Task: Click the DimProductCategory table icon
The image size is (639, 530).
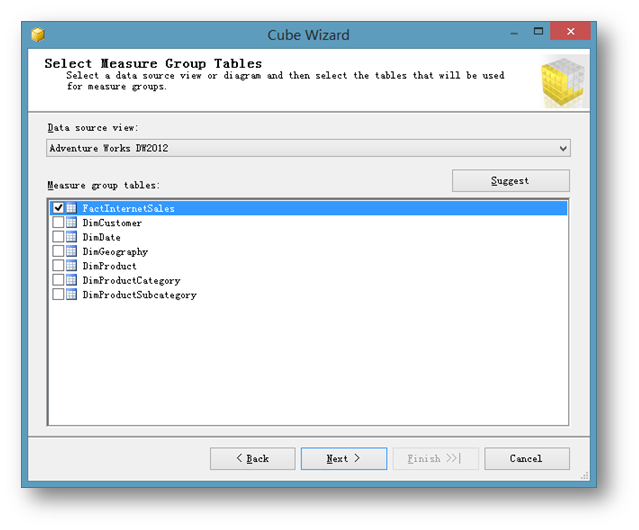Action: pos(71,280)
